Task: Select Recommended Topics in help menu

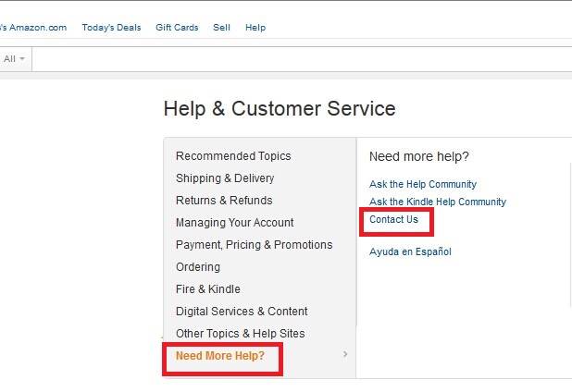Action: coord(233,156)
